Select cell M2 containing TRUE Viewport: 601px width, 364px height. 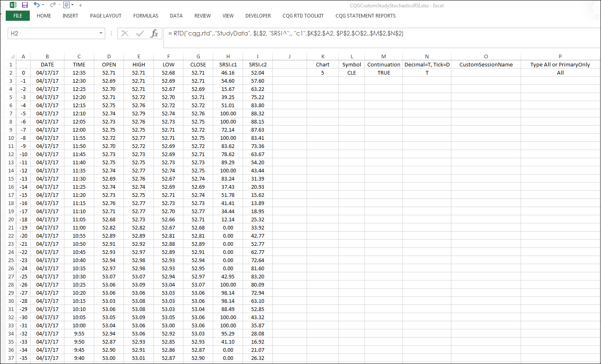(383, 73)
